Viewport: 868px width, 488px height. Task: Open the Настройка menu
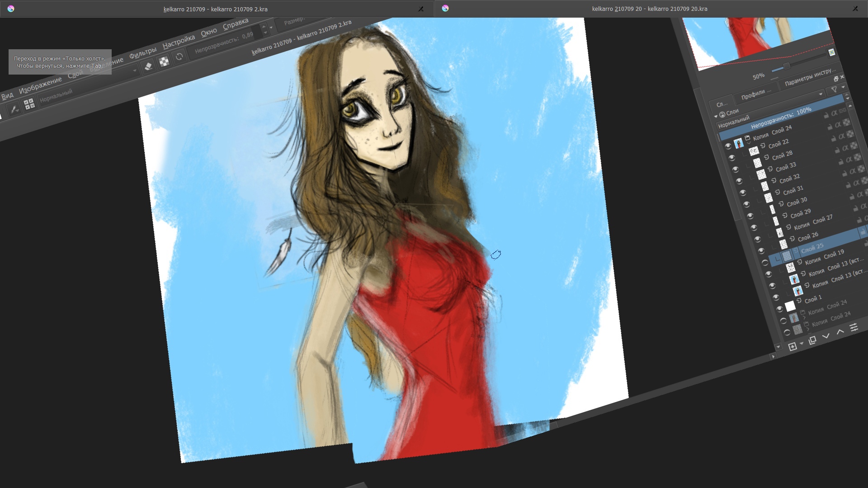[178, 42]
